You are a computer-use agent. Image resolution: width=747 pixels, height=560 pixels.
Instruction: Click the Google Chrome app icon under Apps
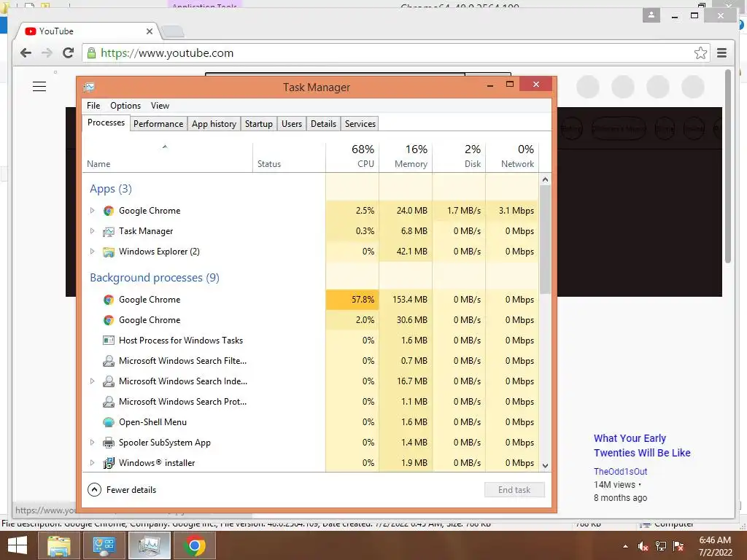pos(109,211)
